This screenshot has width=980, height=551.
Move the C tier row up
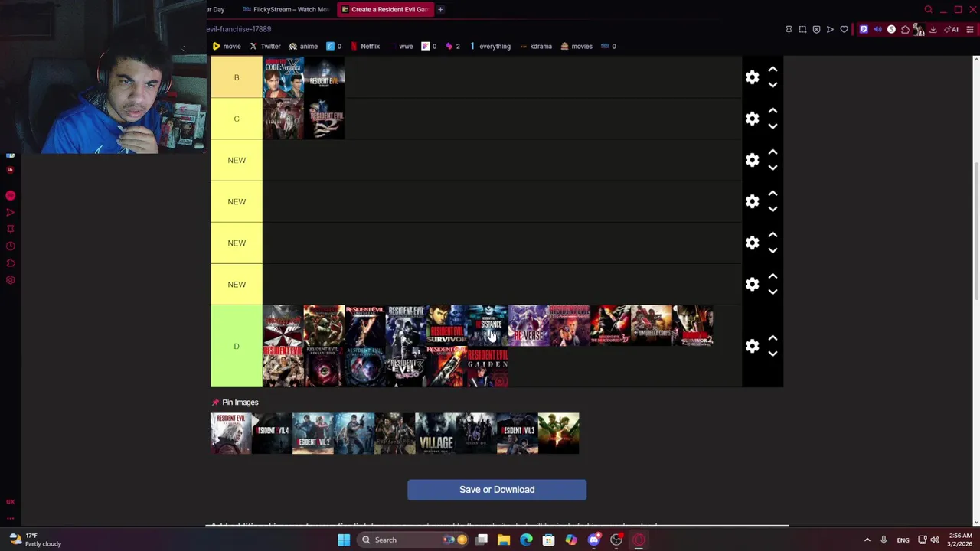click(x=773, y=111)
